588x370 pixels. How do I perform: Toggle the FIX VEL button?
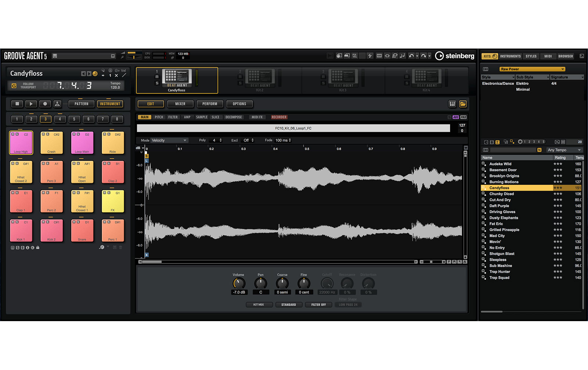pos(355,56)
